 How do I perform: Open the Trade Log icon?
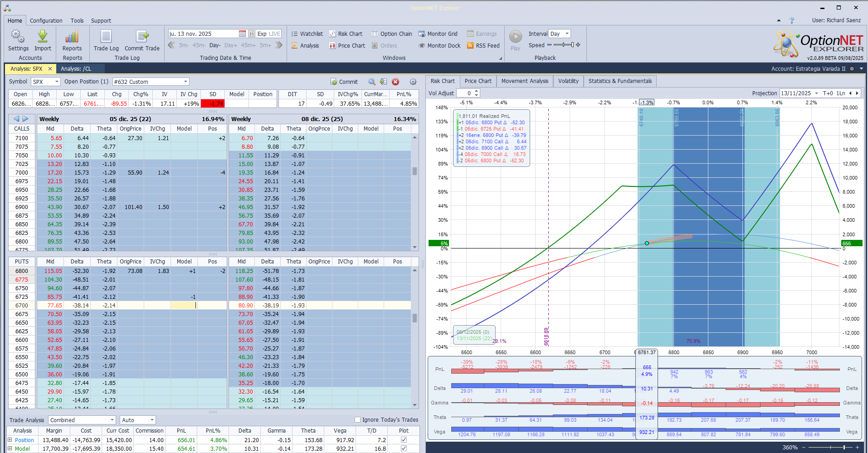[x=106, y=37]
